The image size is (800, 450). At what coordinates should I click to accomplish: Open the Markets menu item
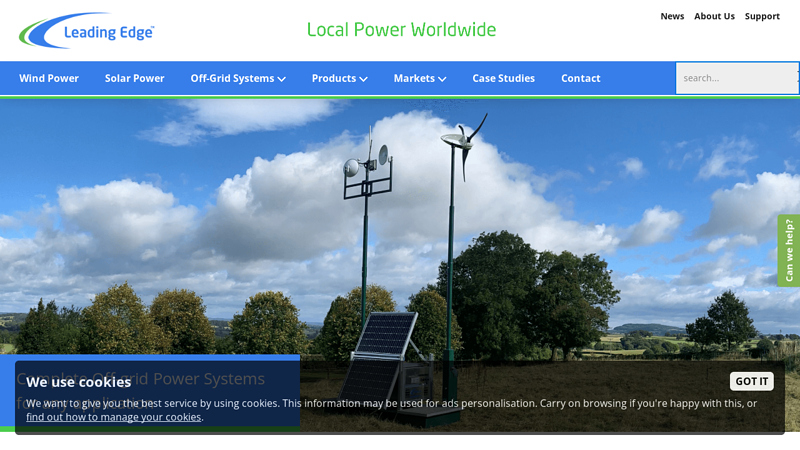[x=414, y=79]
